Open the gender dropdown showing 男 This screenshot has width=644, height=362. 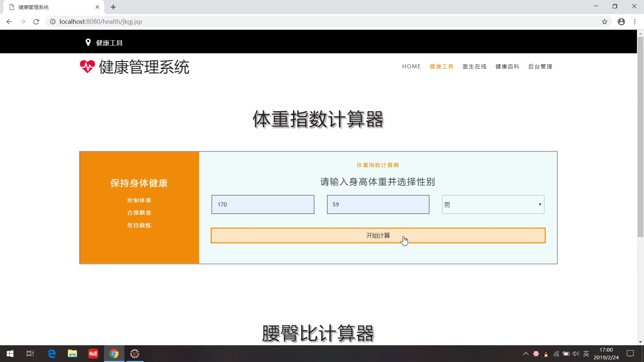point(492,204)
